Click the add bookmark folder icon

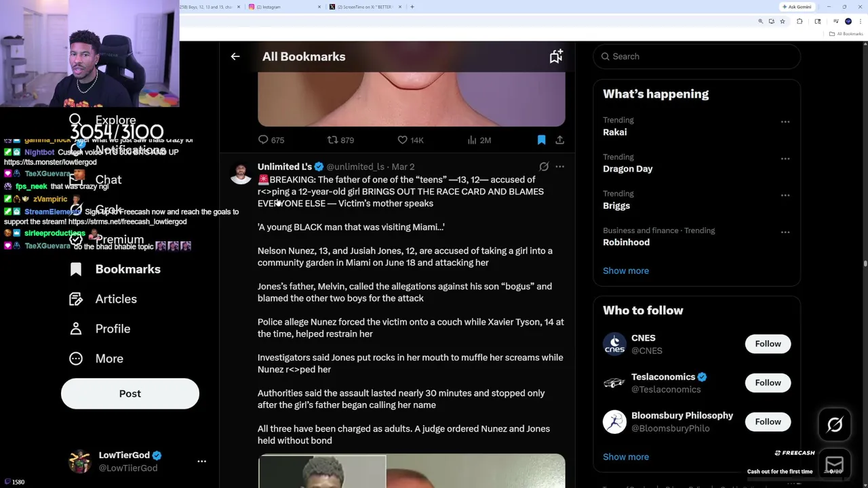(x=556, y=57)
